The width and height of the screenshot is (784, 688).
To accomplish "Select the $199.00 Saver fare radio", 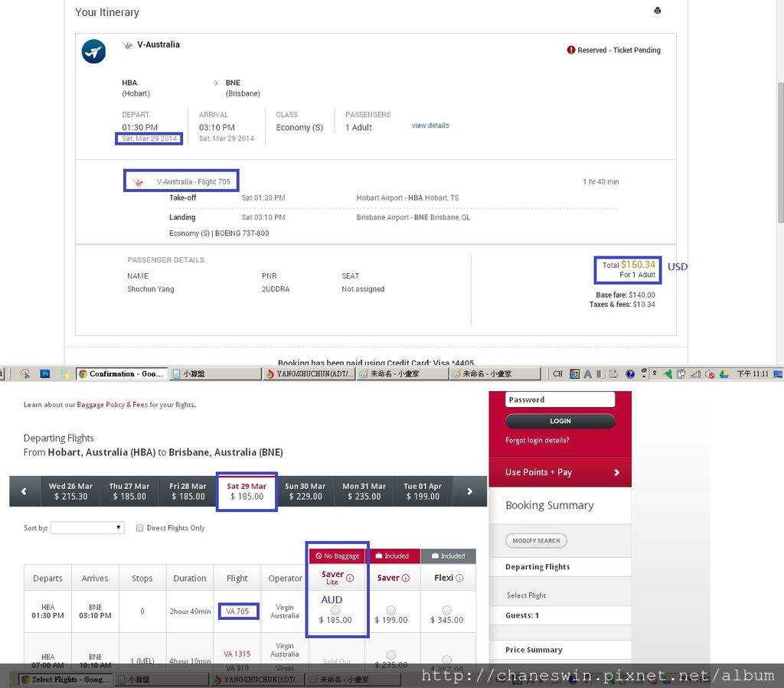I will [391, 611].
